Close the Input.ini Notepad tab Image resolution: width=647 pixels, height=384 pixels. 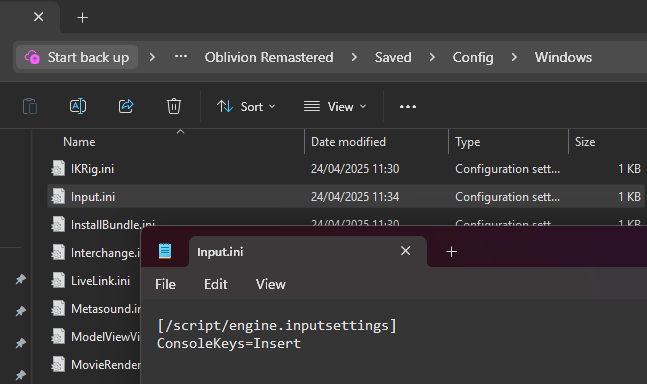pyautogui.click(x=406, y=251)
